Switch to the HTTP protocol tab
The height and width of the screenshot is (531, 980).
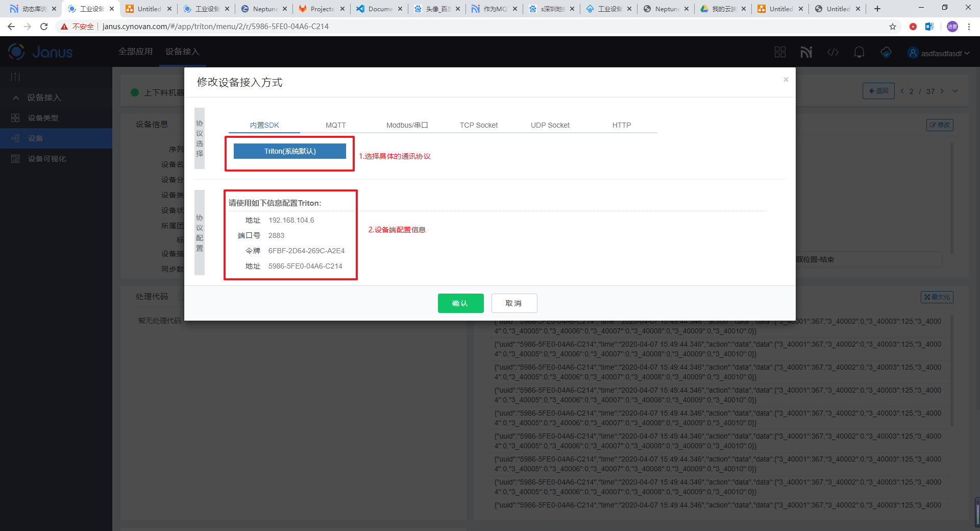tap(622, 125)
